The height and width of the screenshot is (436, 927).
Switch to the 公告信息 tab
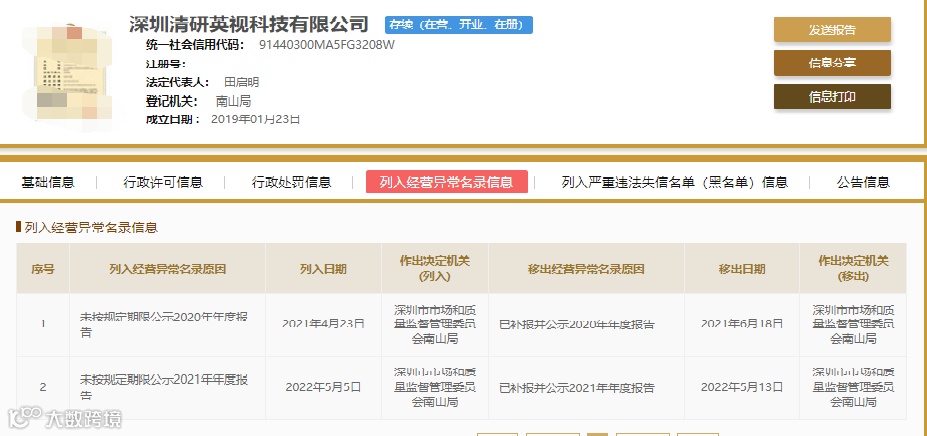click(863, 182)
